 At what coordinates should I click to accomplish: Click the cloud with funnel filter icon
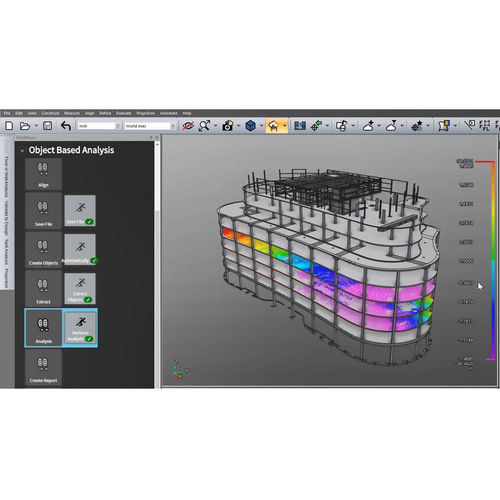pos(391,126)
